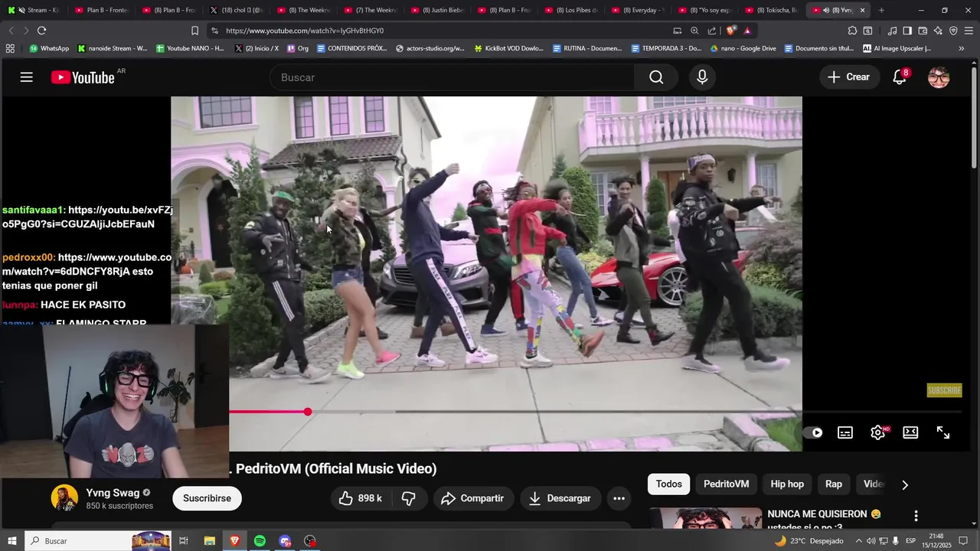This screenshot has height=551, width=980.
Task: Toggle the autoplay switch in the player
Action: coord(815,432)
